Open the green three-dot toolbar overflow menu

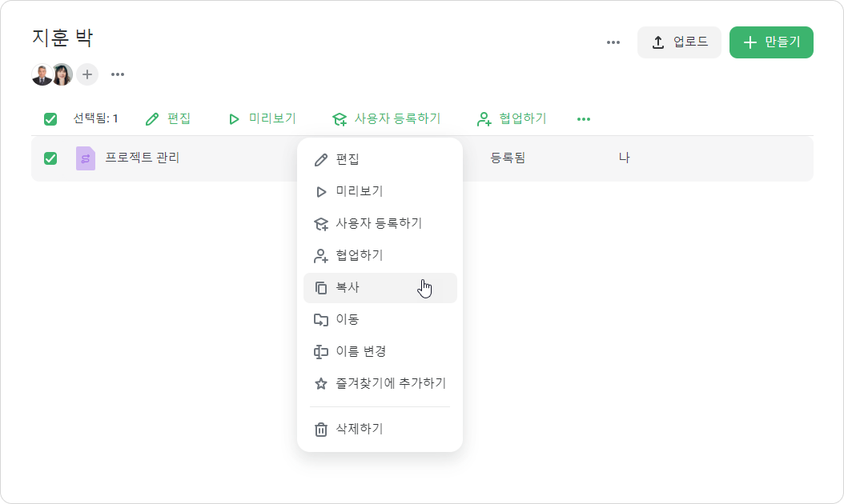584,119
